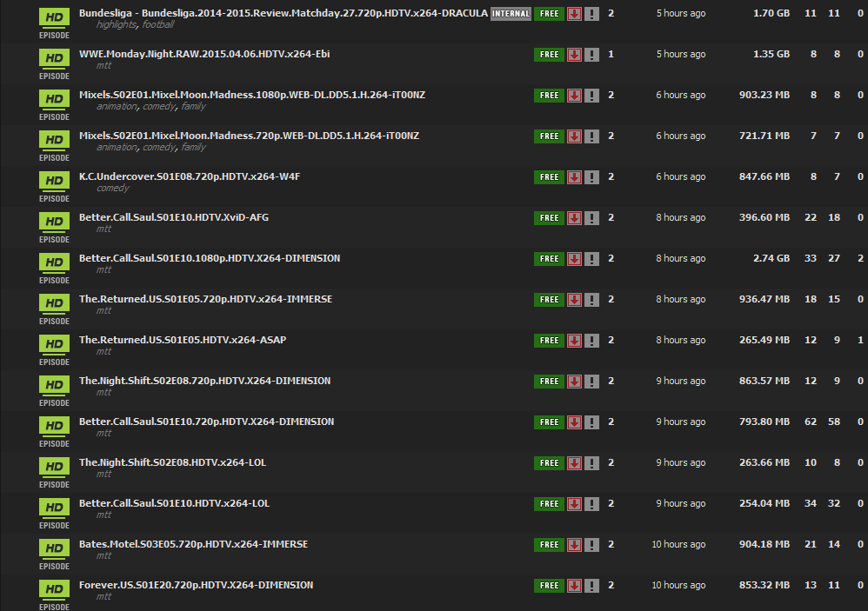Click the 'highlights' tag under Bundesliga
The width and height of the screenshot is (868, 611).
point(116,25)
